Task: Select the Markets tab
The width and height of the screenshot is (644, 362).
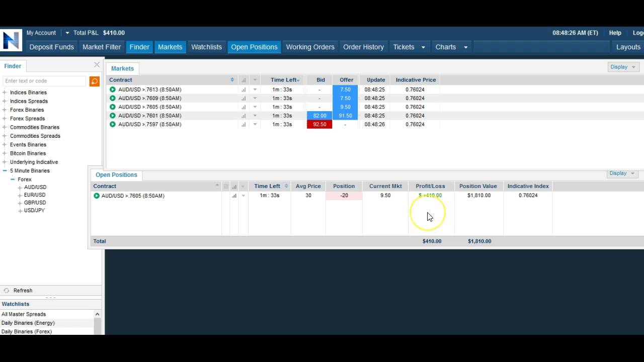Action: pos(122,68)
